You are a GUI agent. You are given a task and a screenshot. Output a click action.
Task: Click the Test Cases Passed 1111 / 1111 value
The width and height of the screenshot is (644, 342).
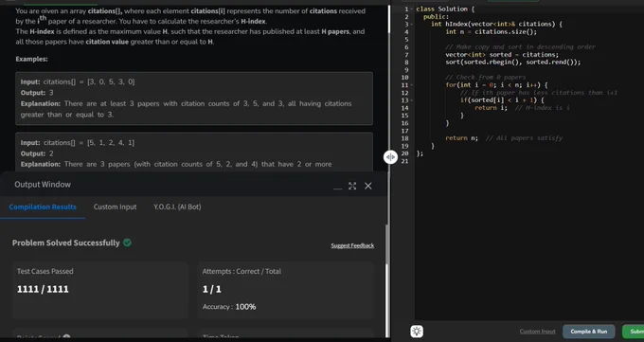click(43, 289)
